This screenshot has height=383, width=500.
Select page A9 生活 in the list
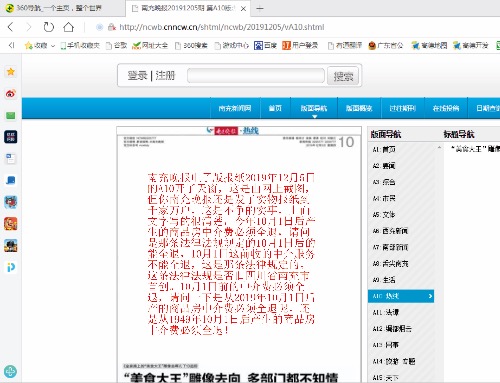401,280
